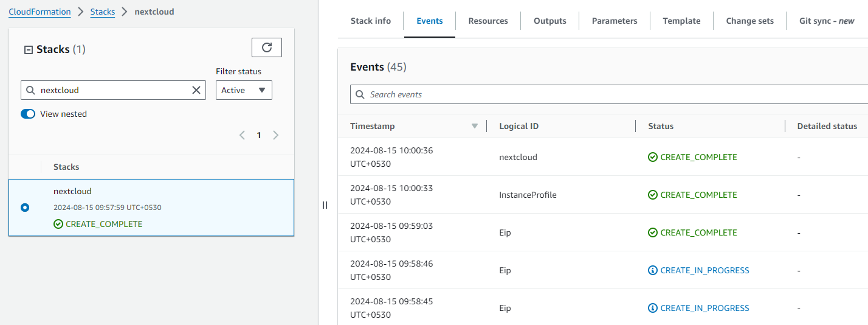Click the Detailed status column header
Viewport: 868px width, 325px height.
[x=827, y=126]
